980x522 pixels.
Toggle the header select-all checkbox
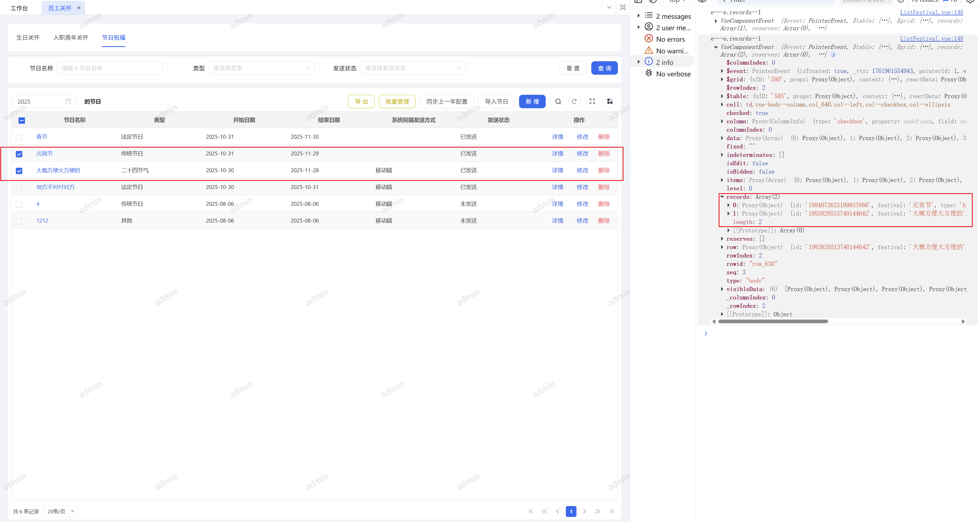pyautogui.click(x=22, y=121)
